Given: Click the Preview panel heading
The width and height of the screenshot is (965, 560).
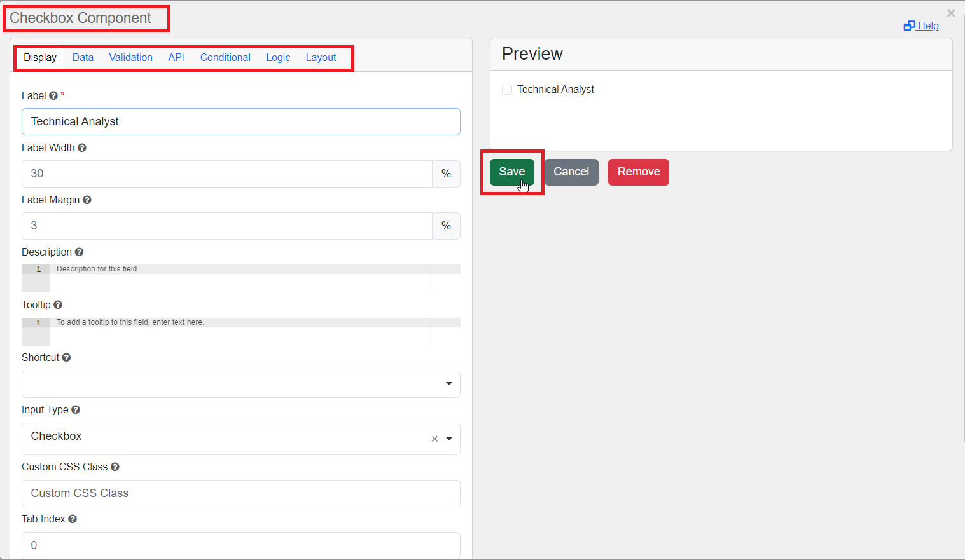Looking at the screenshot, I should click(x=532, y=54).
